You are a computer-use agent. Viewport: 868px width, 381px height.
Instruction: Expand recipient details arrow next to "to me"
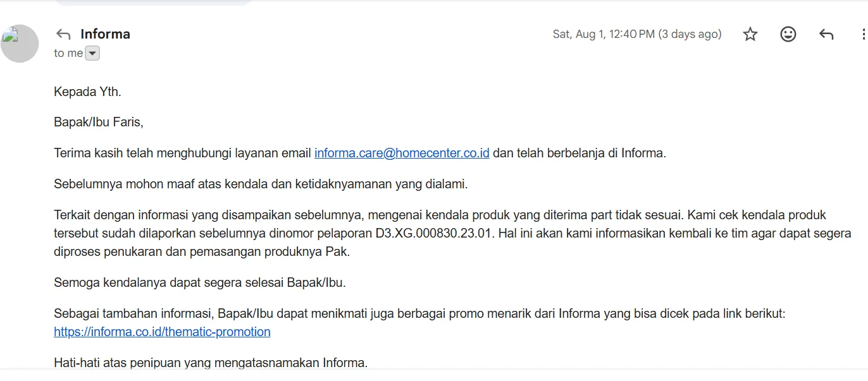click(x=92, y=54)
